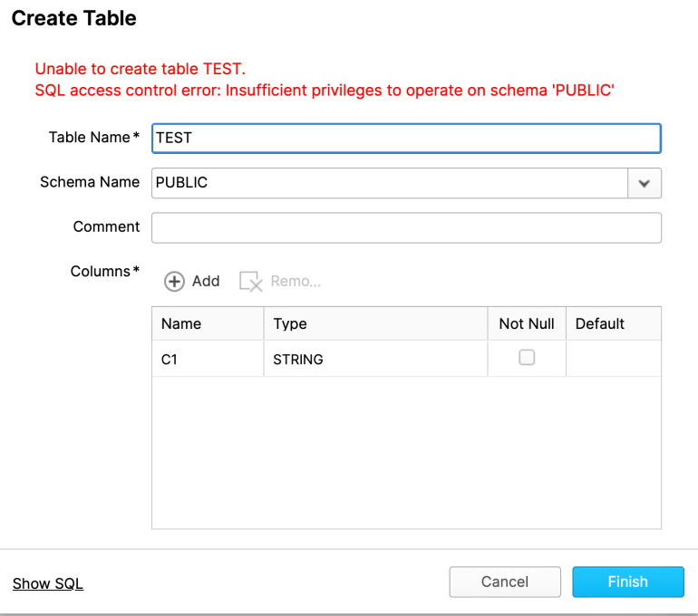Click the Add label beside plus icon

[x=206, y=282]
